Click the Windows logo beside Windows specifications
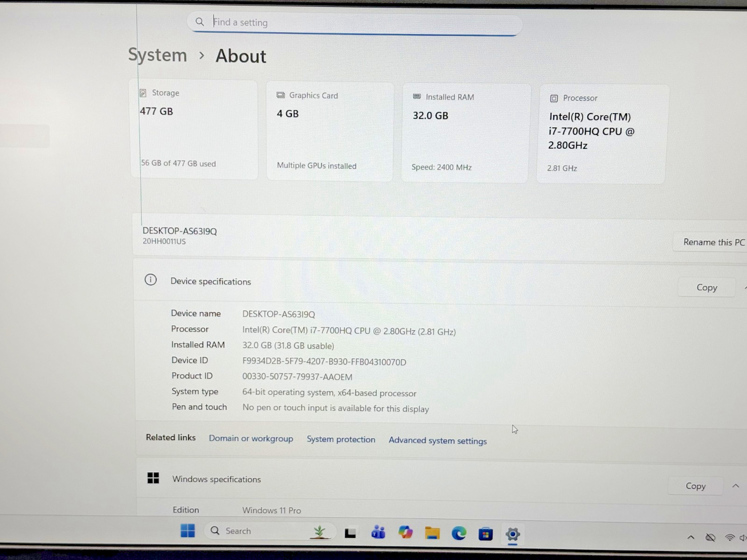Viewport: 747px width, 560px height. (x=153, y=478)
